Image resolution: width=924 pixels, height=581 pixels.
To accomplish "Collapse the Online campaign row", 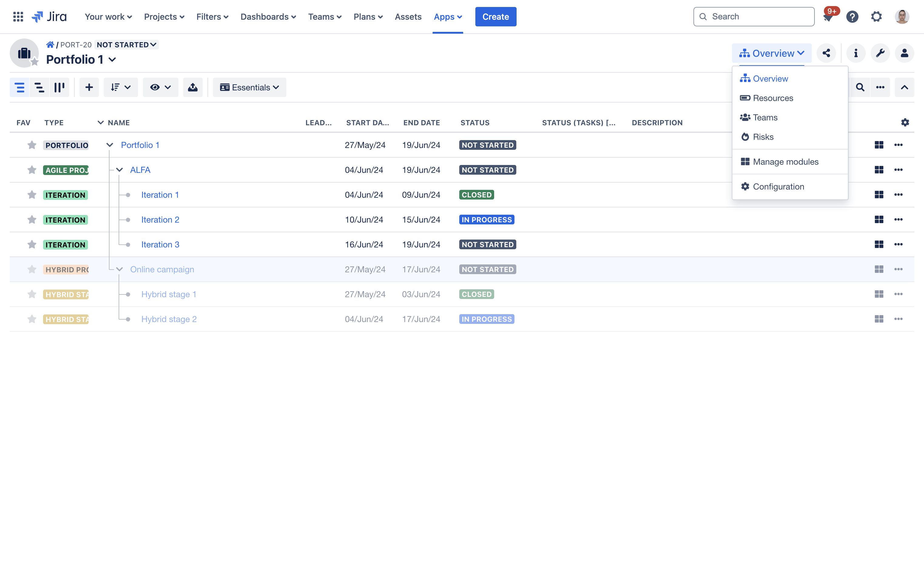I will pos(119,269).
